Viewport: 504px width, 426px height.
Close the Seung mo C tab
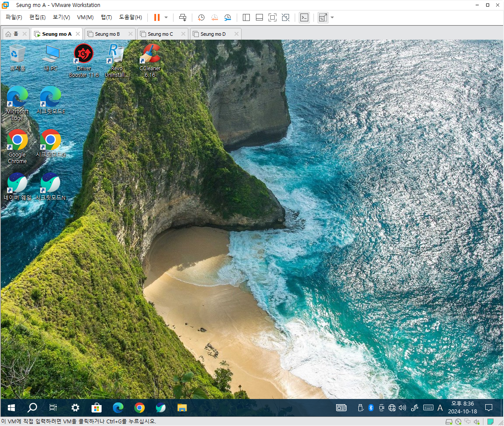[183, 34]
